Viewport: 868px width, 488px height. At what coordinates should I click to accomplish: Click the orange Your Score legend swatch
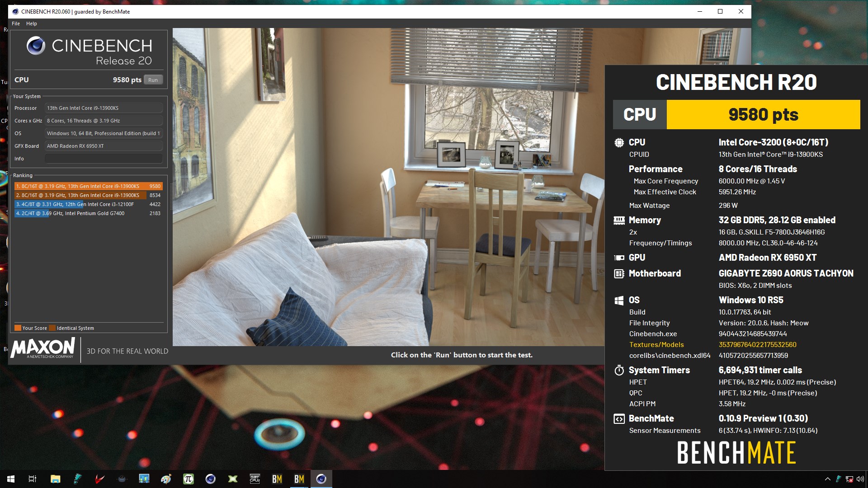point(18,328)
